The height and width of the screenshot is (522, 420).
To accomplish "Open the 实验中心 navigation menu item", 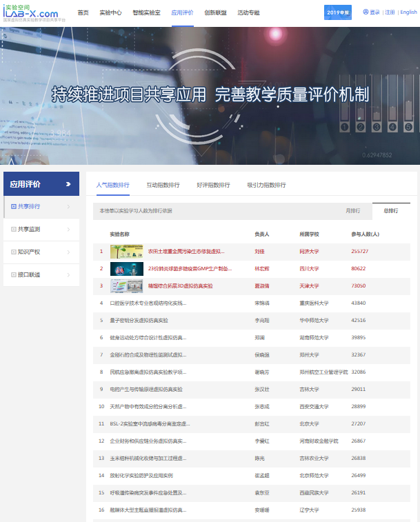I will [x=110, y=12].
